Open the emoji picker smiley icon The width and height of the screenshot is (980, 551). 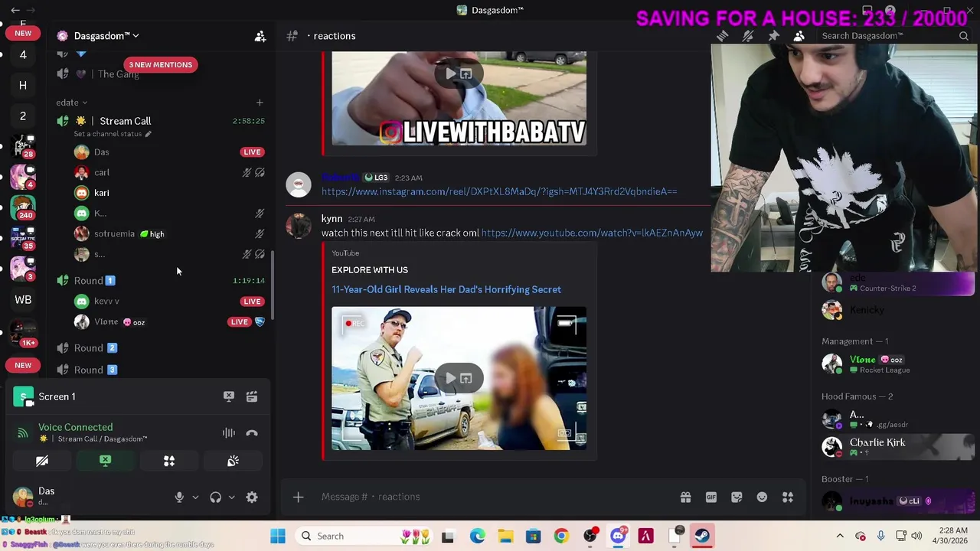[762, 497]
